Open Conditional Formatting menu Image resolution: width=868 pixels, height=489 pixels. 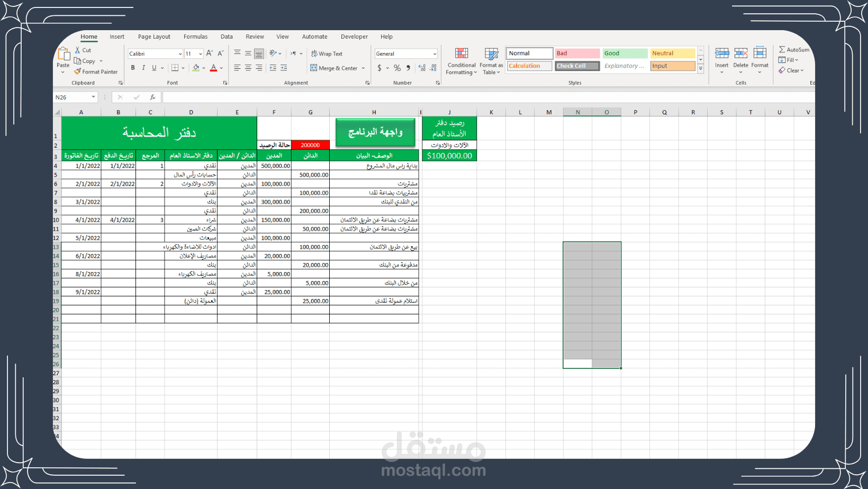[462, 61]
